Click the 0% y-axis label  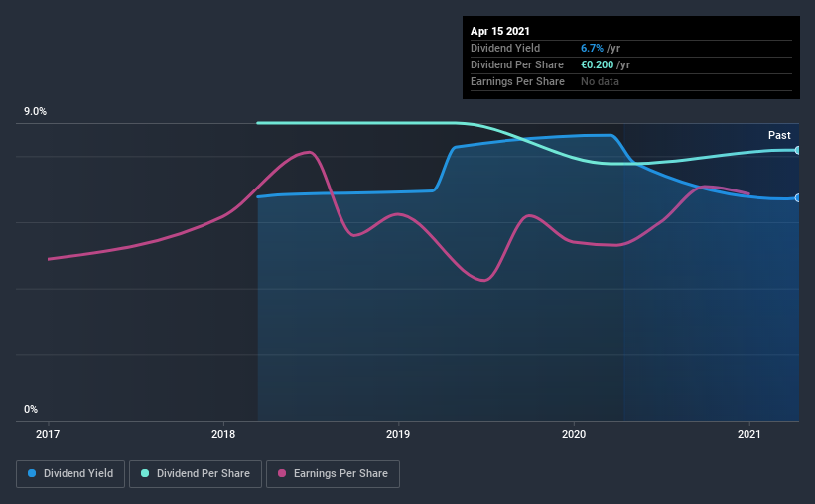pos(31,410)
